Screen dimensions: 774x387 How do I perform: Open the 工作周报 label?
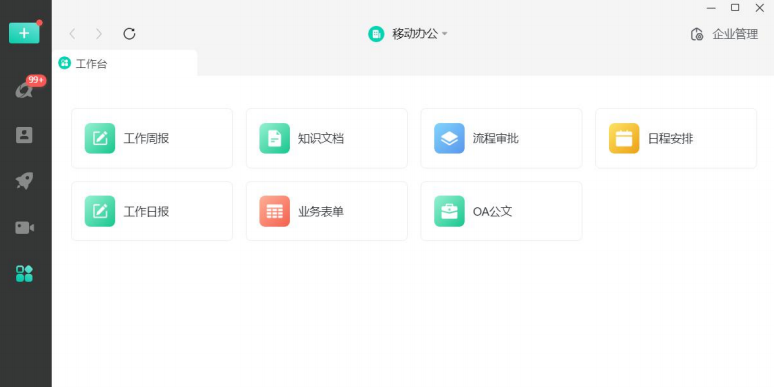point(146,138)
